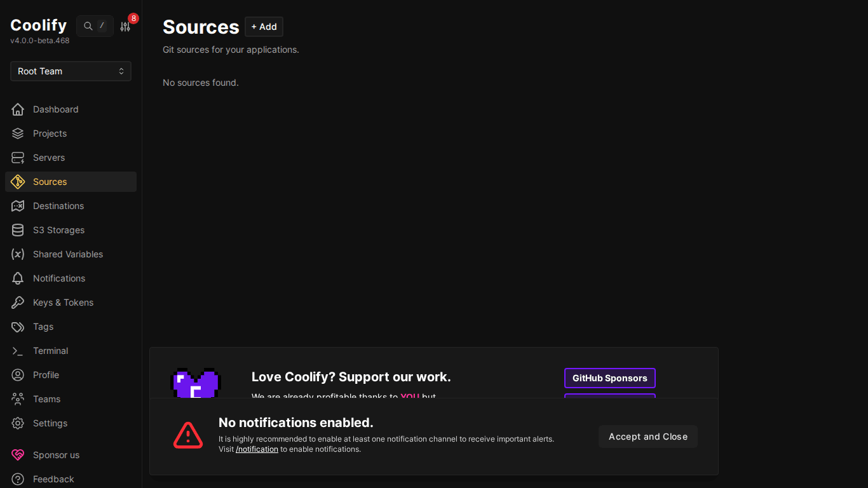868x488 pixels.
Task: Follow the /notification link
Action: 257,449
